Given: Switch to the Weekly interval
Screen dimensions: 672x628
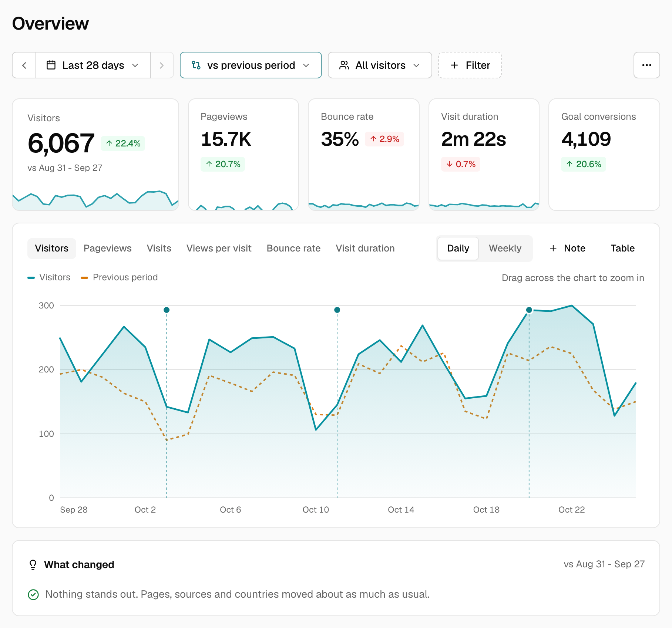Looking at the screenshot, I should (505, 248).
